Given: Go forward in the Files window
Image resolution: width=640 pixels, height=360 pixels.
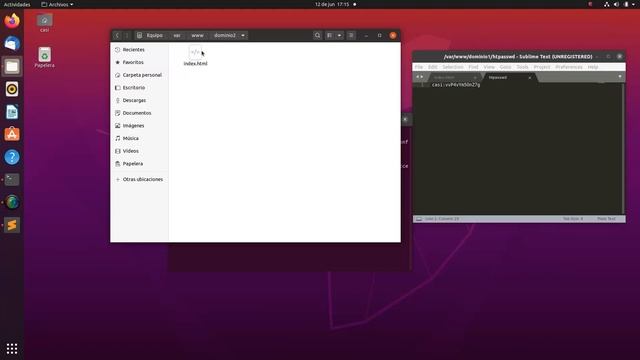Looking at the screenshot, I should pyautogui.click(x=127, y=36).
